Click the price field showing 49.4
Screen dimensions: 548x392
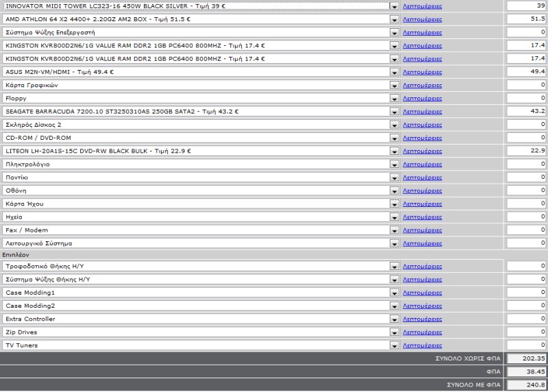tap(526, 72)
